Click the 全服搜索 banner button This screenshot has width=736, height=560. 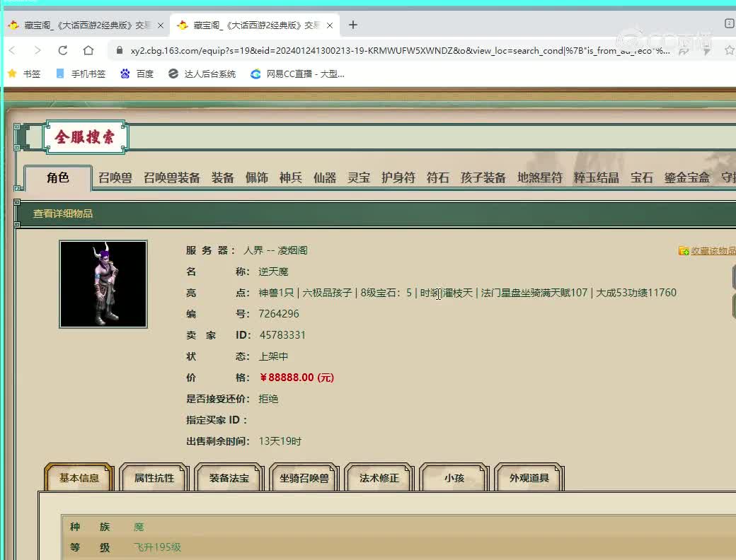tap(85, 137)
